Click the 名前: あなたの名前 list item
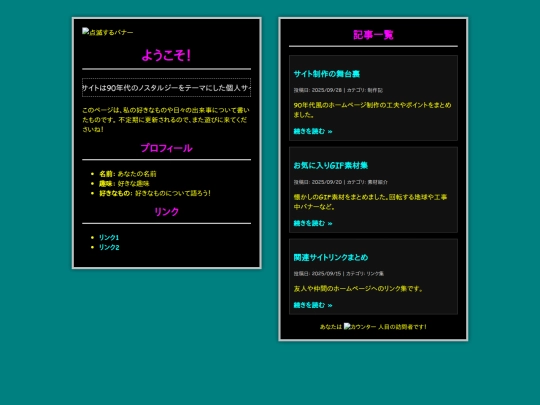The height and width of the screenshot is (405, 540). 128,174
